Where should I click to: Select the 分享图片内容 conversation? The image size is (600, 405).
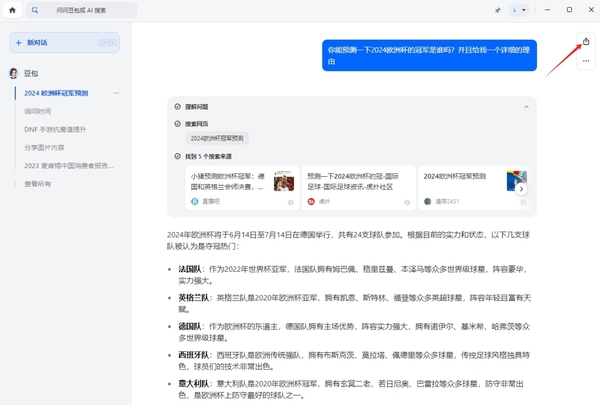point(44,147)
